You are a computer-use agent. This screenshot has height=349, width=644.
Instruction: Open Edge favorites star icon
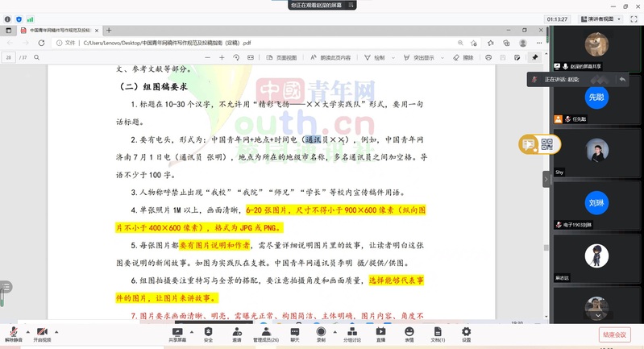pyautogui.click(x=490, y=43)
